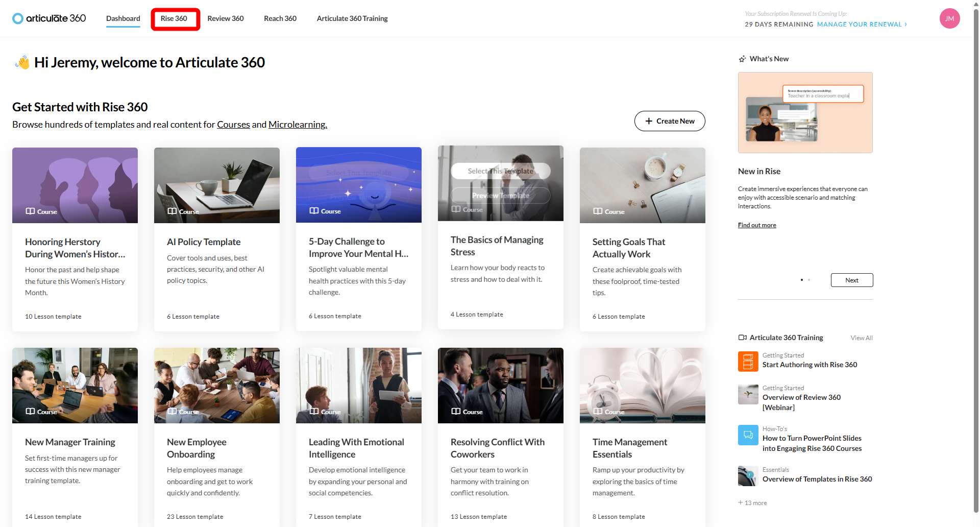980x527 pixels.
Task: Expand the 13 more training items
Action: click(x=753, y=503)
